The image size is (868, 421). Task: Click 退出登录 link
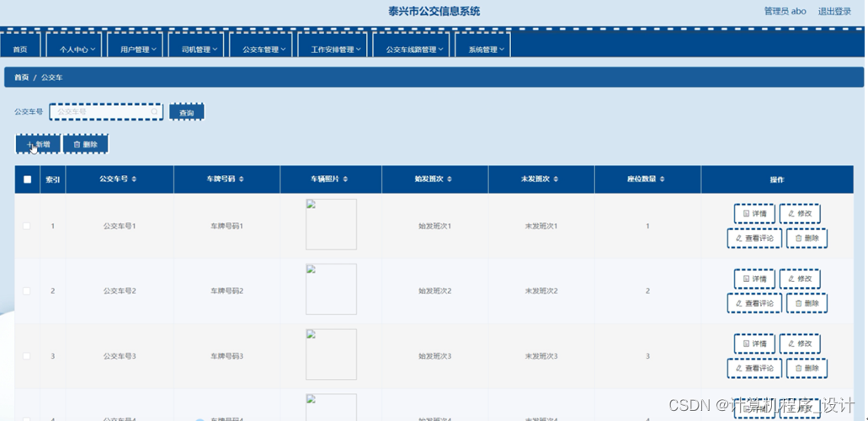pos(835,11)
